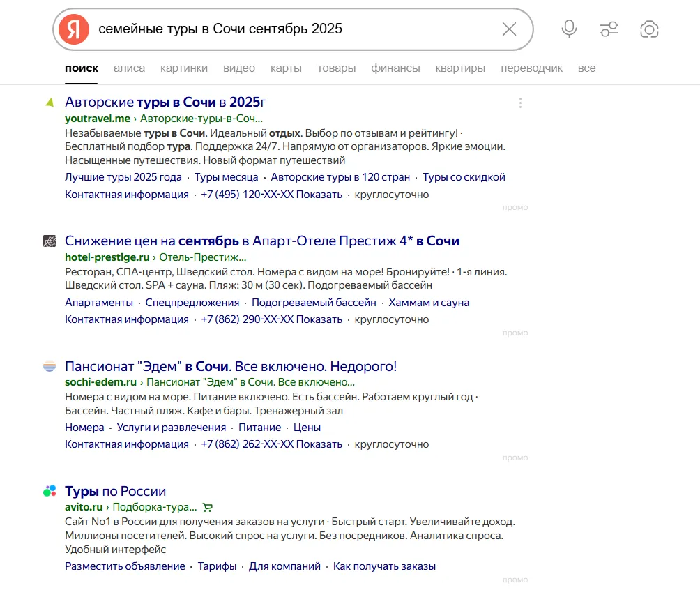Open hotel-prestige 'Контактная информация' link
This screenshot has height=597, width=700.
(127, 319)
